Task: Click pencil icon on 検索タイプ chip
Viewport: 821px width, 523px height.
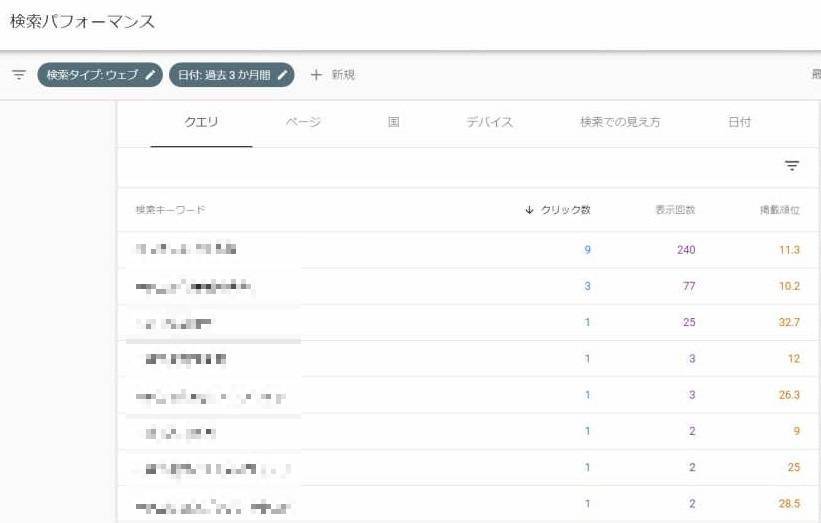Action: (x=150, y=75)
